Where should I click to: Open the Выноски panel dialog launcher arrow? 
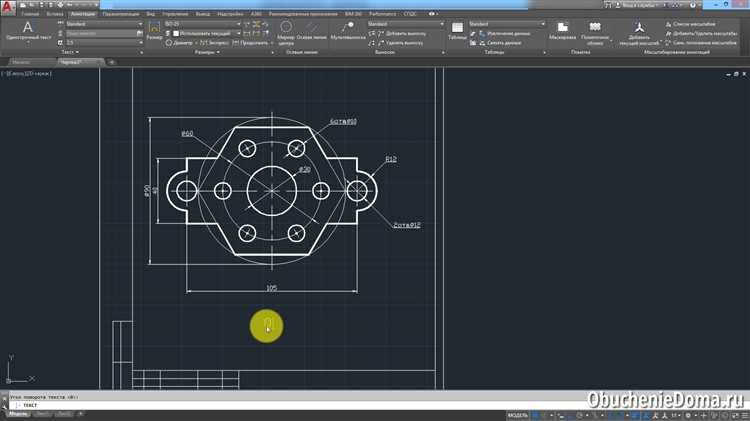(443, 53)
